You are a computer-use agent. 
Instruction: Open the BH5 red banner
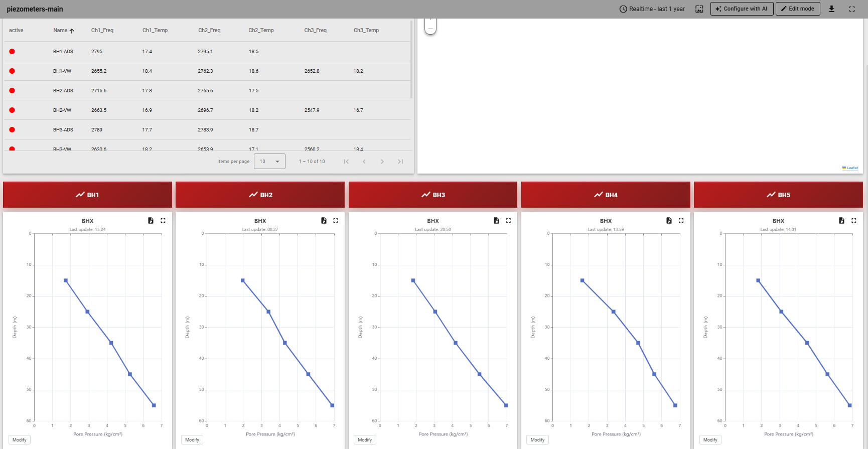pyautogui.click(x=778, y=195)
